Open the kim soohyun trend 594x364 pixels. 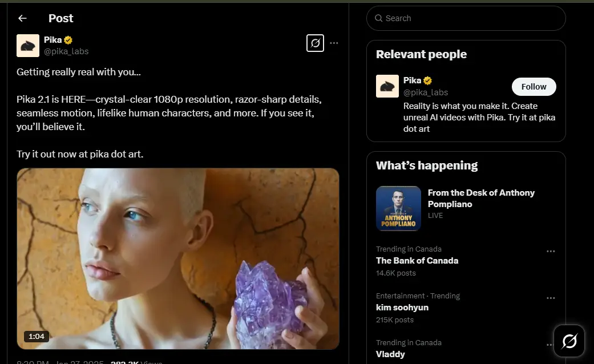402,307
